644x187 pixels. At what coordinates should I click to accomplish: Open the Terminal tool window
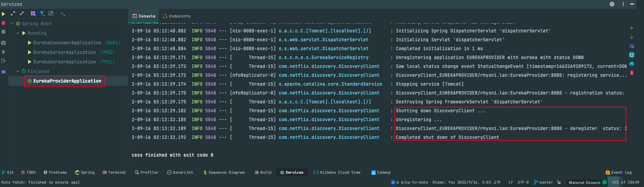point(114,172)
